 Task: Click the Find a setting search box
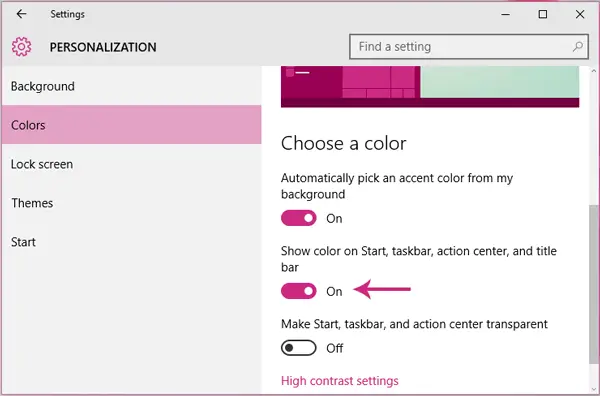[469, 47]
